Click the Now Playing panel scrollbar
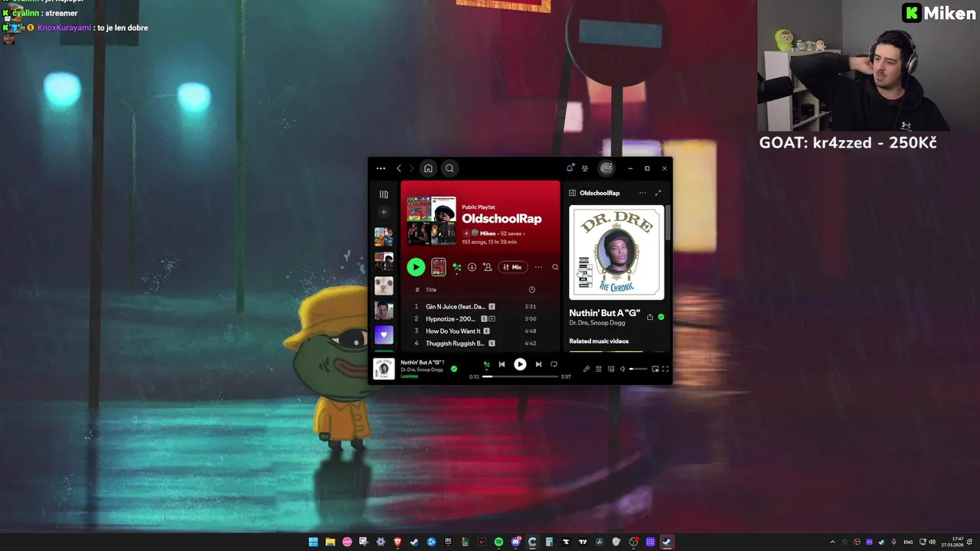 point(668,222)
